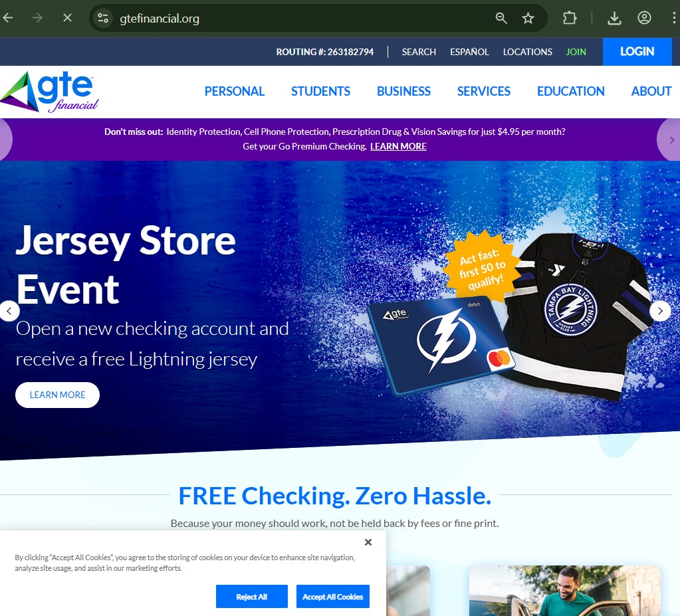Open the browser extensions puzzle icon
The height and width of the screenshot is (616, 680).
click(570, 18)
